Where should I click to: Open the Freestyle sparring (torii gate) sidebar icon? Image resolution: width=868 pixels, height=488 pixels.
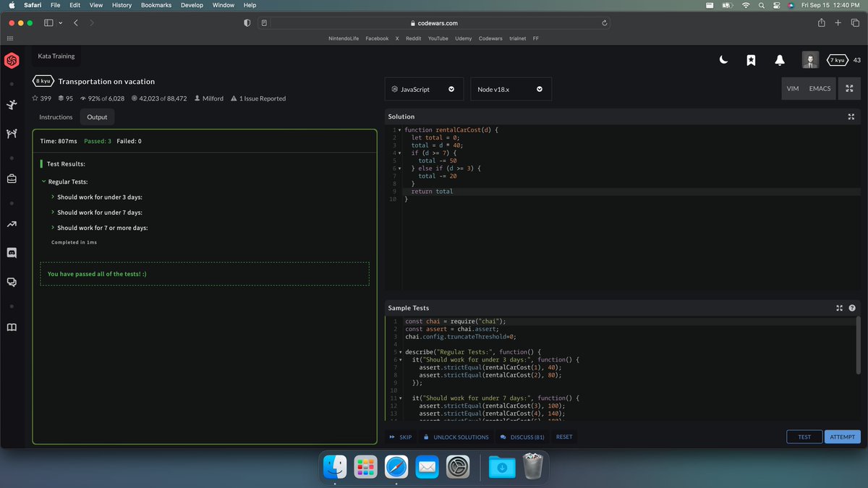[x=12, y=134]
